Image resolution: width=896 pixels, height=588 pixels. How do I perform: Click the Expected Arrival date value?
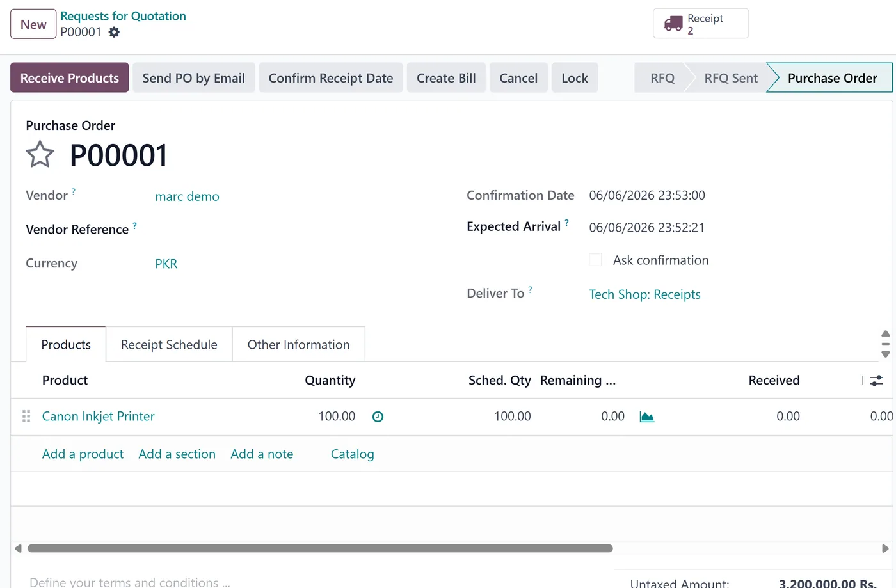coord(646,228)
